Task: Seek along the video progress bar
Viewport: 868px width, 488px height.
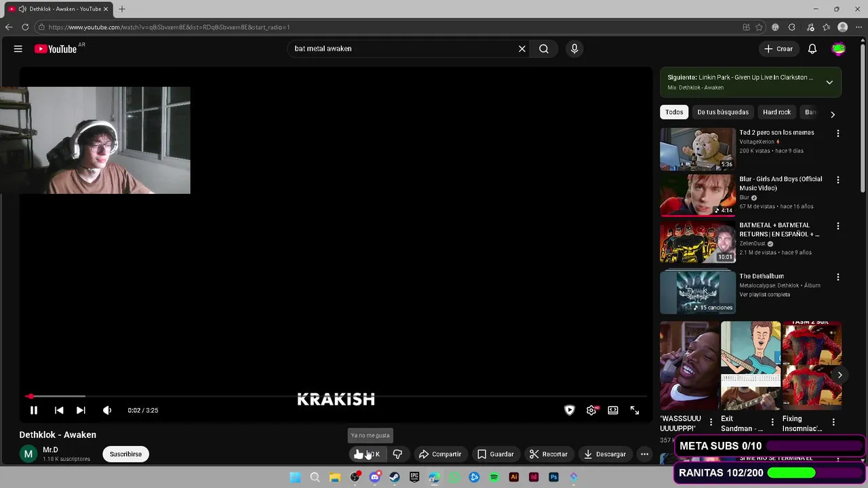Action: click(336, 396)
